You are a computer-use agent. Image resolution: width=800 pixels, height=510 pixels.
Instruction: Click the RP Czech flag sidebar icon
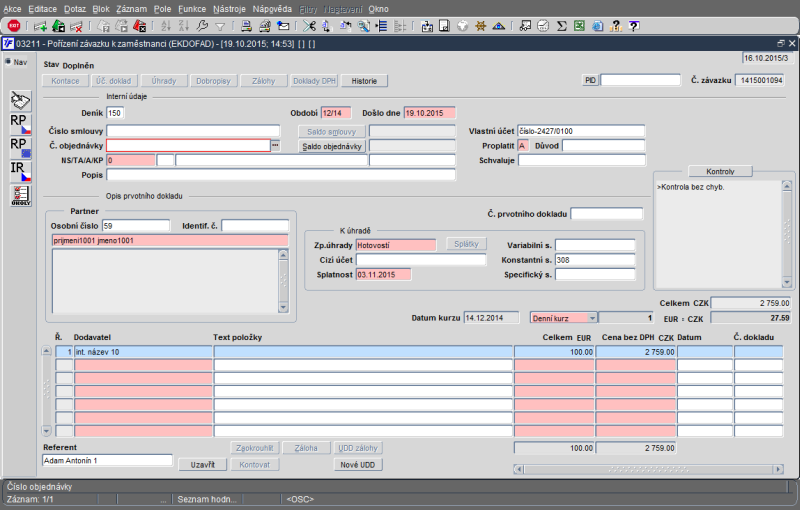tap(19, 123)
